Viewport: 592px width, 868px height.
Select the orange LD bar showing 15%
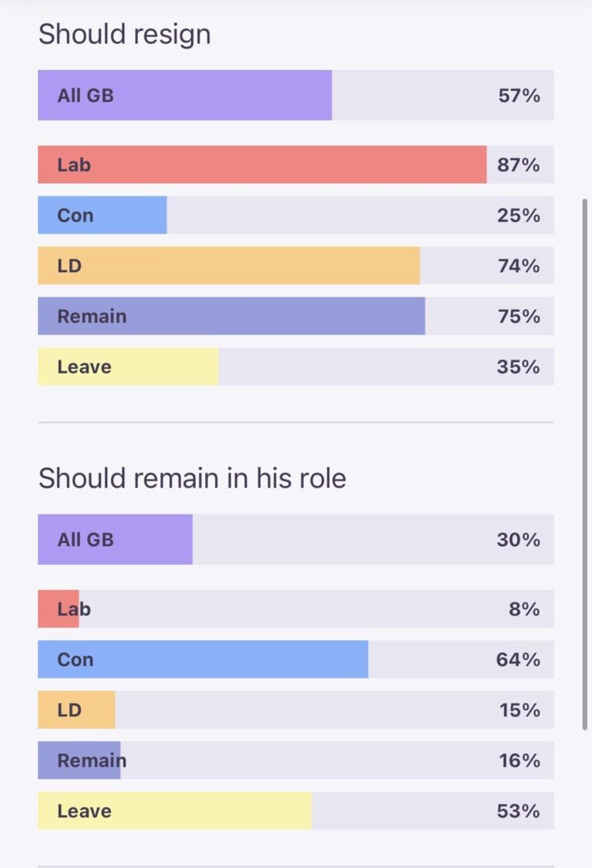pos(76,710)
